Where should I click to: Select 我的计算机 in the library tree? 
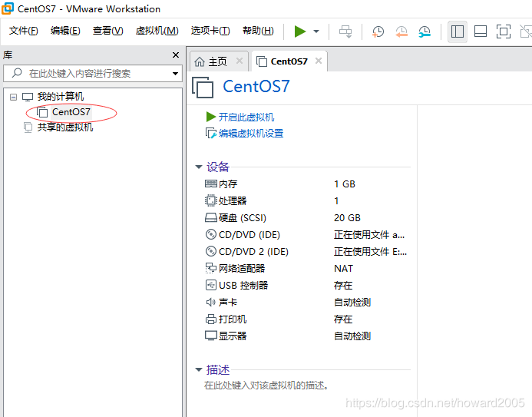pyautogui.click(x=61, y=97)
